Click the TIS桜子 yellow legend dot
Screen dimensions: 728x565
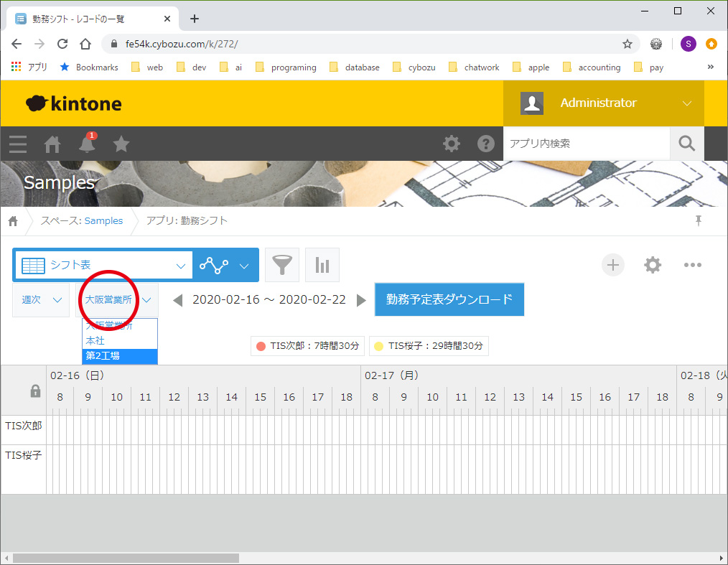click(379, 346)
